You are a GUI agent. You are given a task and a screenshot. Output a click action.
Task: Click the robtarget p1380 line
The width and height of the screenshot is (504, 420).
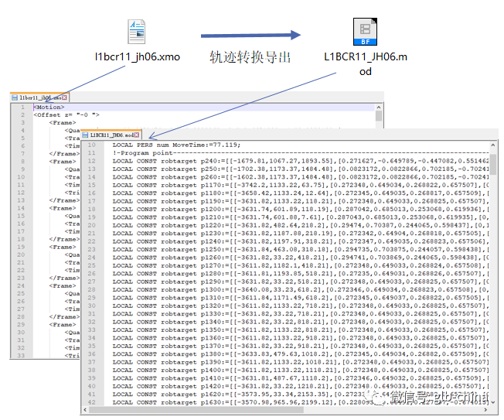pos(301,354)
